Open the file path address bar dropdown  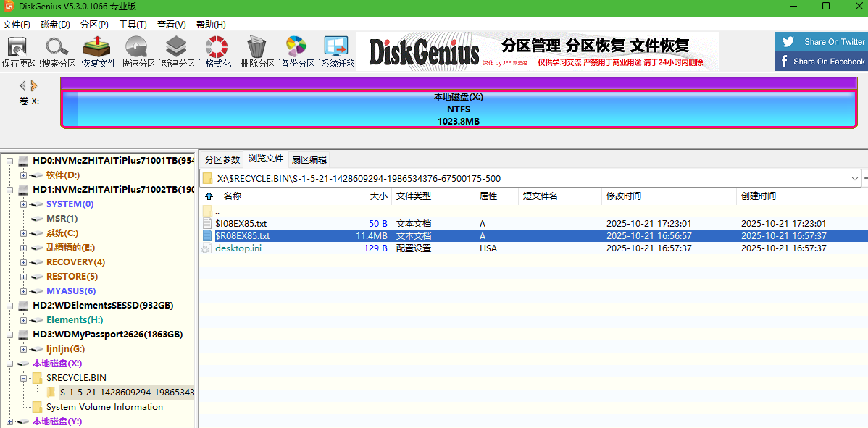pos(854,177)
